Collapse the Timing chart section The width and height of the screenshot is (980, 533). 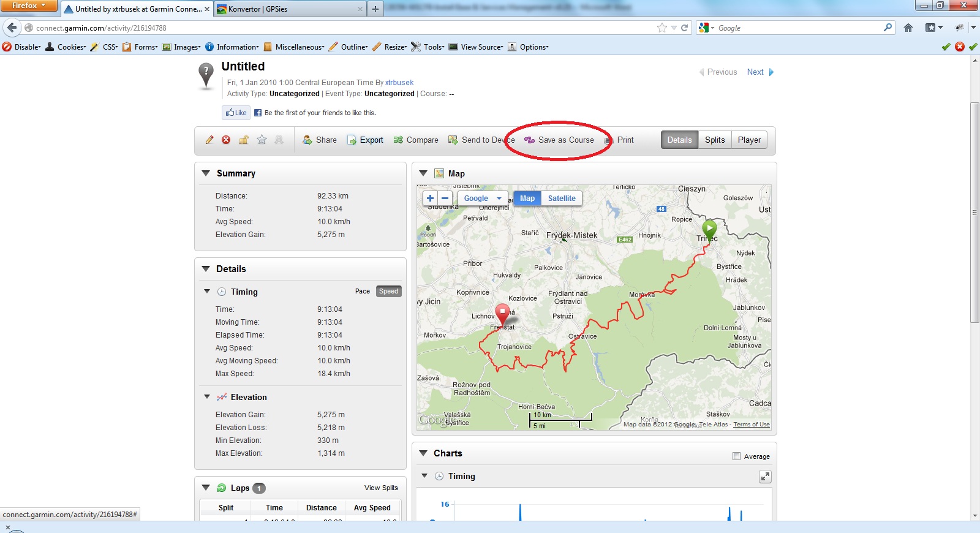pyautogui.click(x=424, y=476)
